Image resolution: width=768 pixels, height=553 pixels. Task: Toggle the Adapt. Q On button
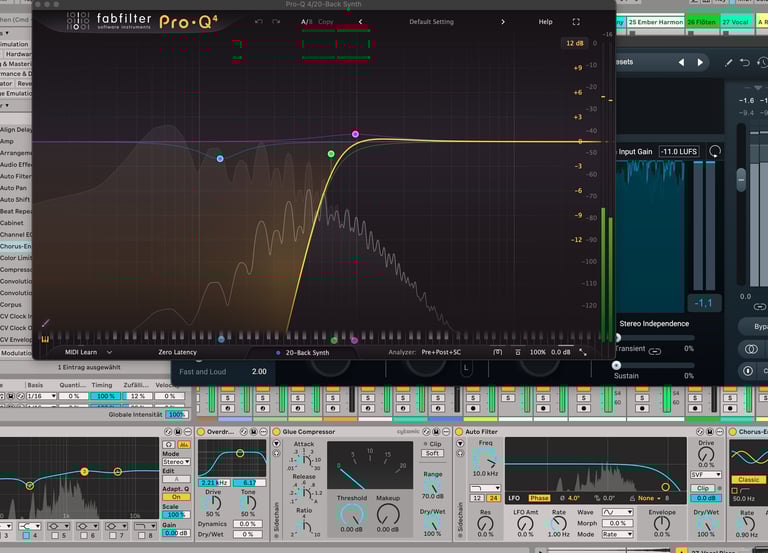tap(175, 497)
